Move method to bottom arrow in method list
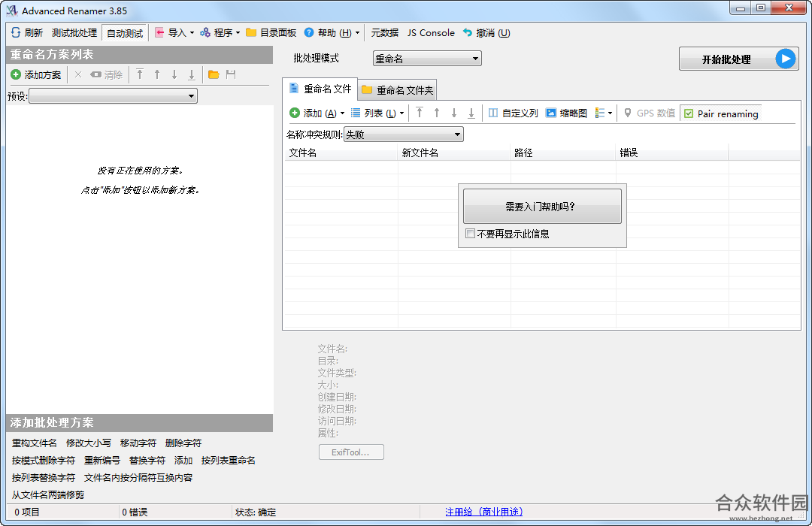812x526 pixels. pyautogui.click(x=192, y=74)
